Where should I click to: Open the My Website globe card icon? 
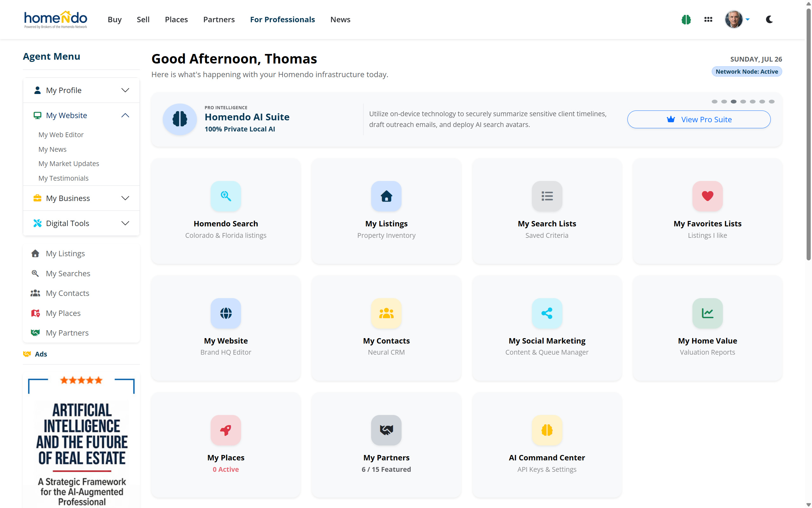tap(226, 313)
